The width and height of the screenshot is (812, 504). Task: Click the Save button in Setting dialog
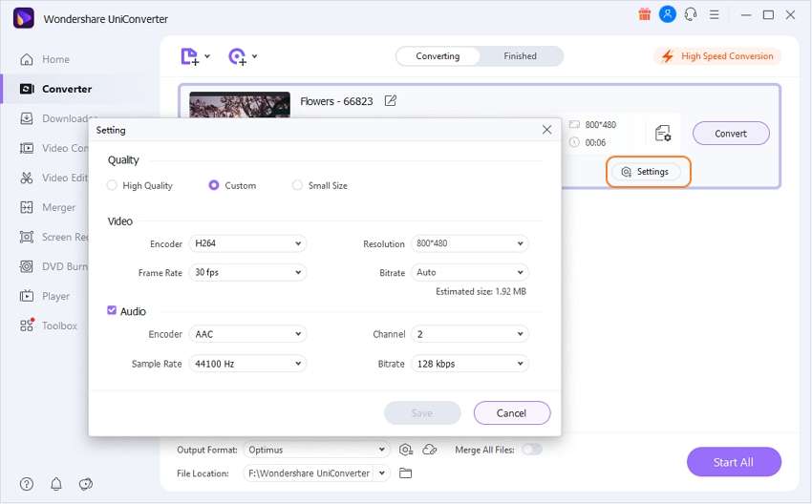pos(422,413)
